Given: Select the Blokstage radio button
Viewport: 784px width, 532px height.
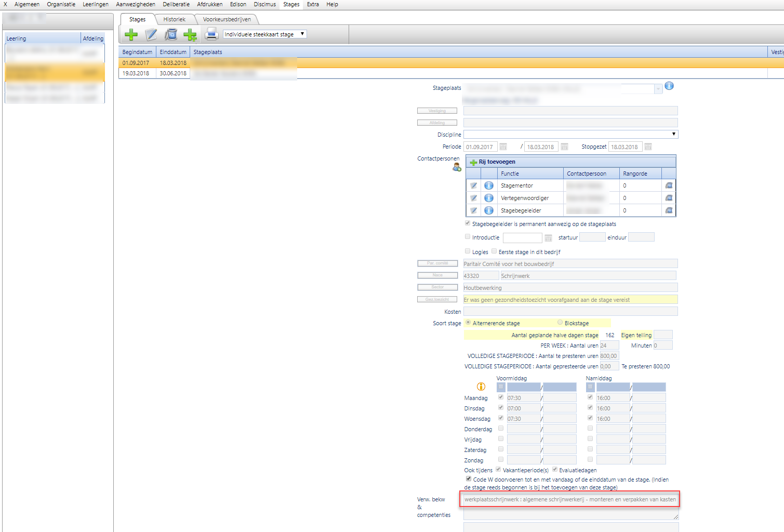Looking at the screenshot, I should [x=560, y=323].
